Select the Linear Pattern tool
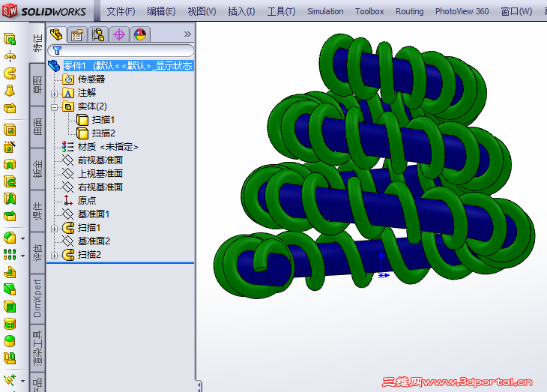The width and height of the screenshot is (547, 392). (x=10, y=255)
